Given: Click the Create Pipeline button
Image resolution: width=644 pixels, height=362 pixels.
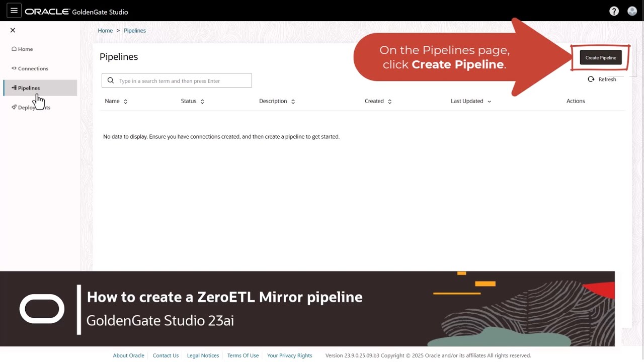Looking at the screenshot, I should pos(601,57).
